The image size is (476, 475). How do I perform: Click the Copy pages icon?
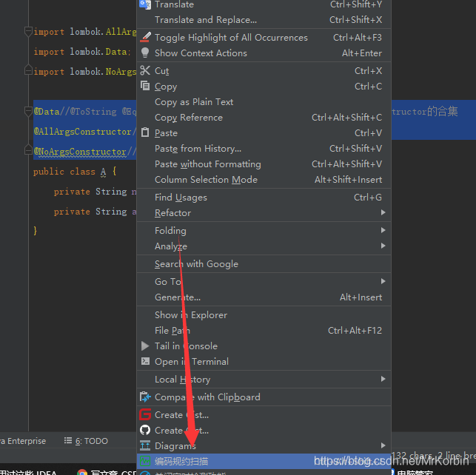[145, 86]
